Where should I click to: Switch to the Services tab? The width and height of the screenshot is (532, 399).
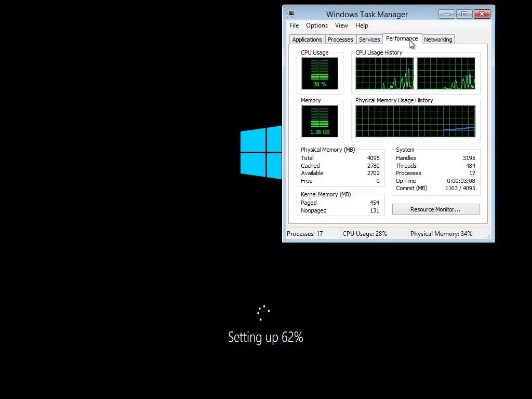(369, 39)
